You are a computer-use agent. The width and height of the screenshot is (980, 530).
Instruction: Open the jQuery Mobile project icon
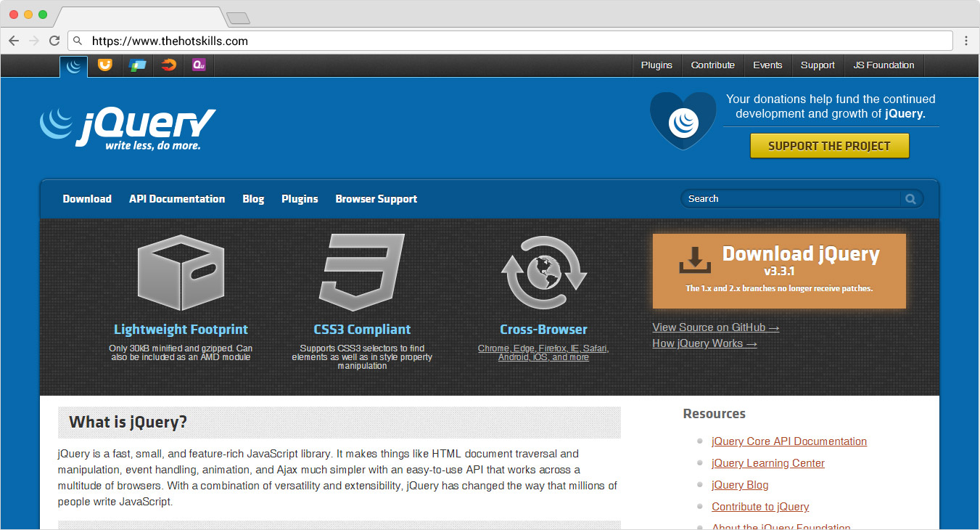click(x=137, y=65)
